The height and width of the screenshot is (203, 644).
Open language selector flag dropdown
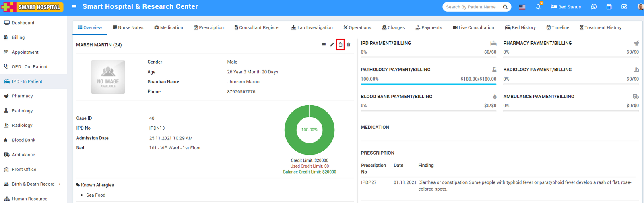(522, 7)
